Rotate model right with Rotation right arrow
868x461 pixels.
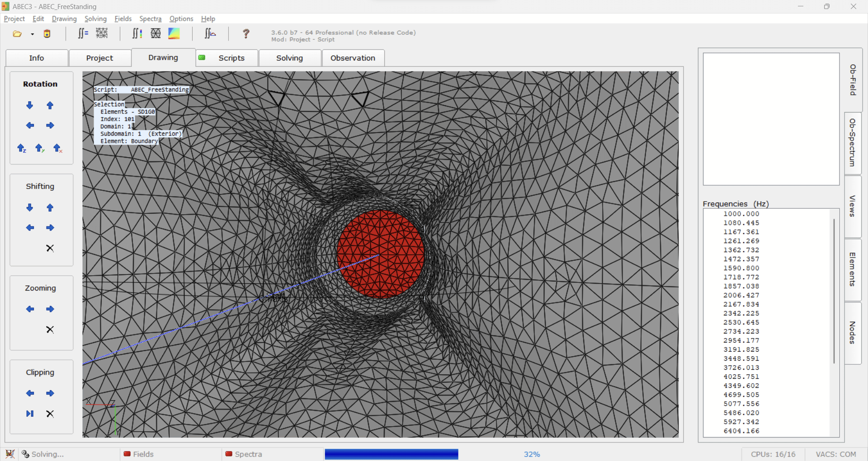pos(50,125)
